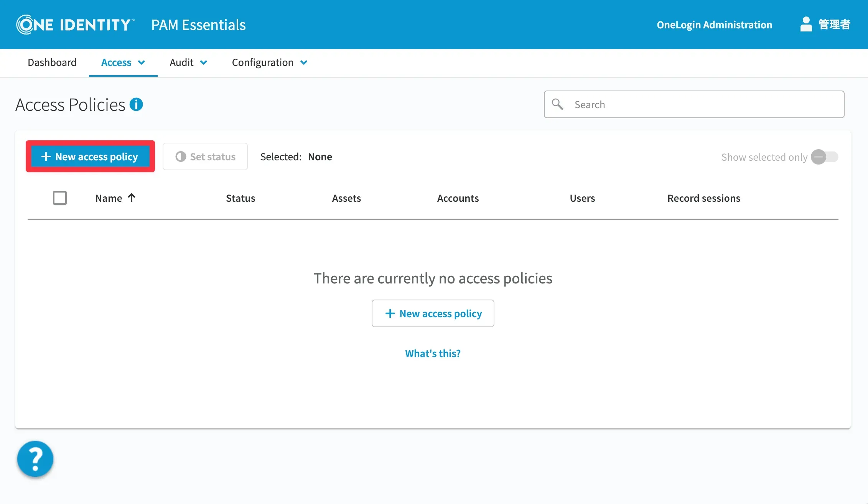Open the round help question-mark button

coord(35,459)
